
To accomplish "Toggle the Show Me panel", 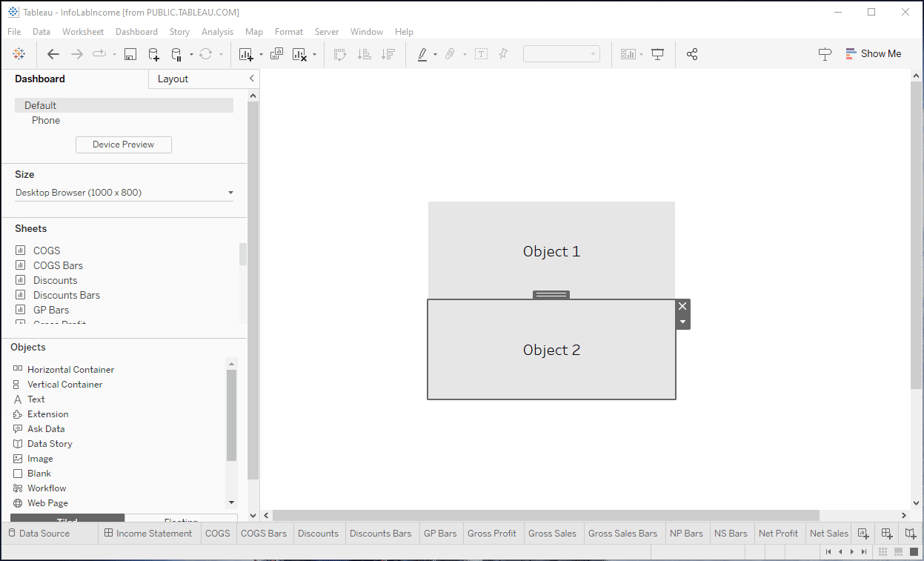I will 874,54.
